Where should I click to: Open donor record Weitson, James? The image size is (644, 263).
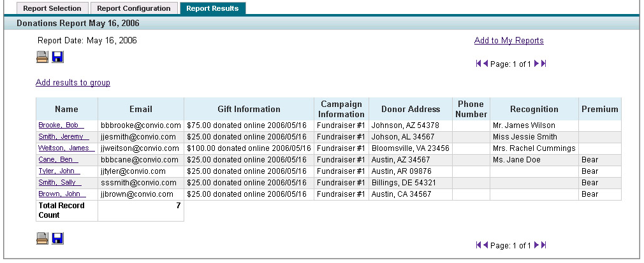[x=66, y=148]
